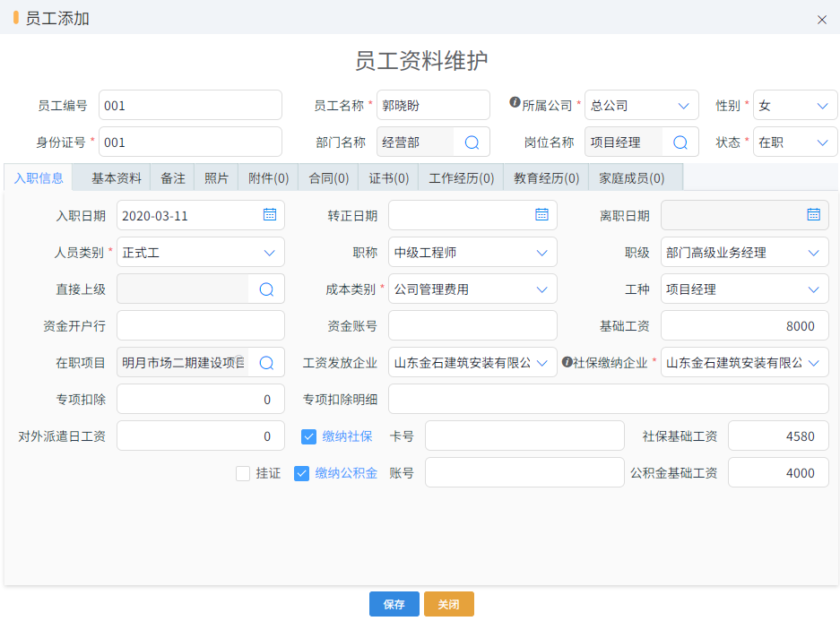
Task: Switch to the 入职信息 tab
Action: pyautogui.click(x=39, y=177)
